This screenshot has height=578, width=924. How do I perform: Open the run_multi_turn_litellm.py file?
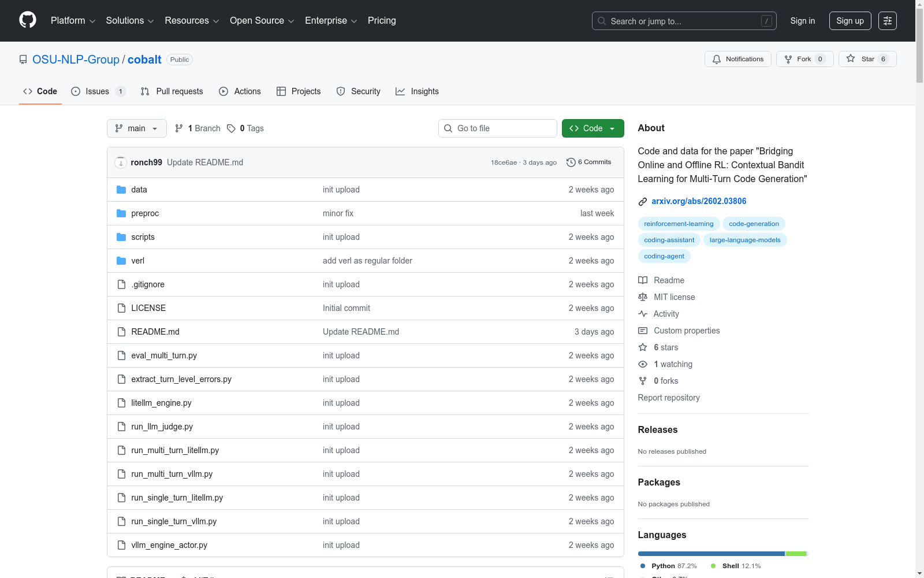(x=175, y=450)
